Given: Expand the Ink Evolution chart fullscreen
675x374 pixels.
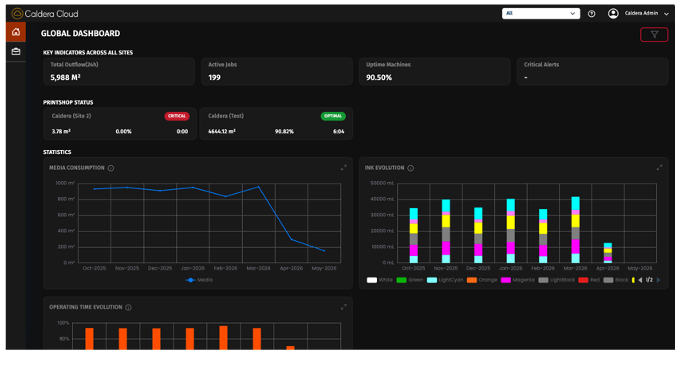Looking at the screenshot, I should point(659,168).
